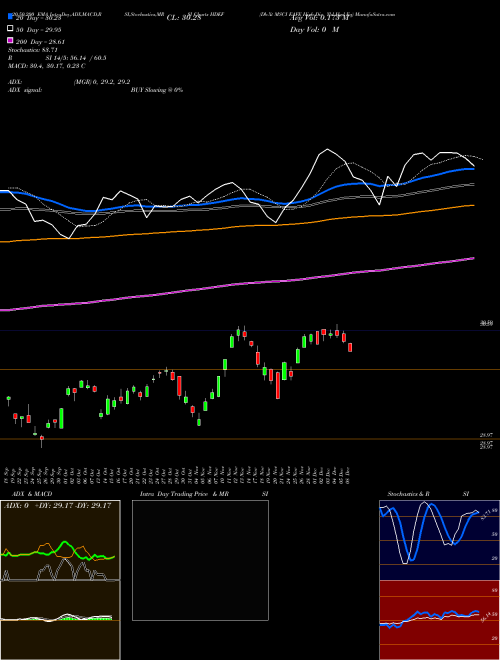Select the '50 Day = 29.95' label
This screenshot has height=660, width=500.
pyautogui.click(x=41, y=30)
